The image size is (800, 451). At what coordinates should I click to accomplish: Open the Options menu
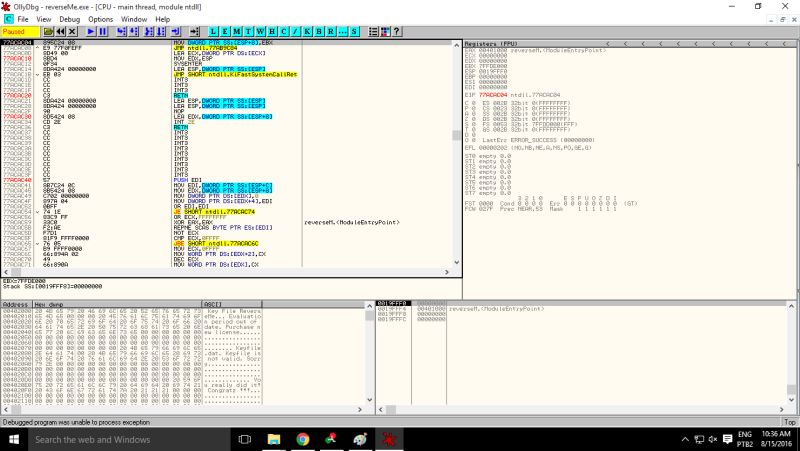[101, 19]
